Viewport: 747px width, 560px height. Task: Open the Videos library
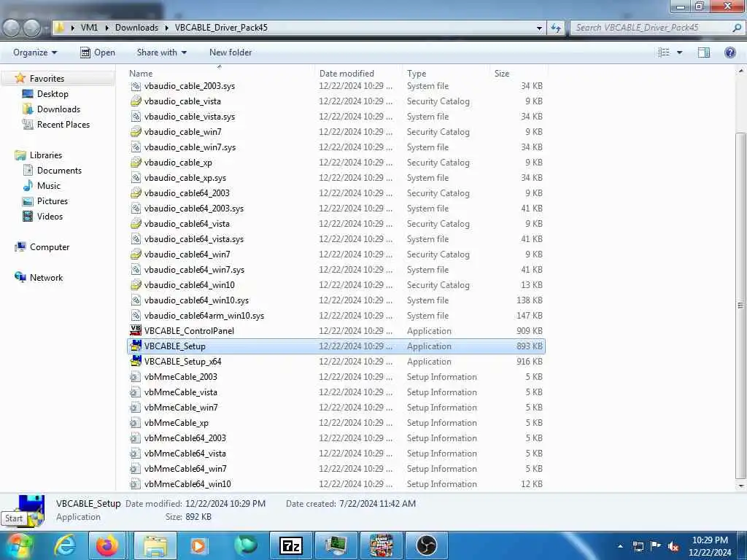click(x=50, y=216)
